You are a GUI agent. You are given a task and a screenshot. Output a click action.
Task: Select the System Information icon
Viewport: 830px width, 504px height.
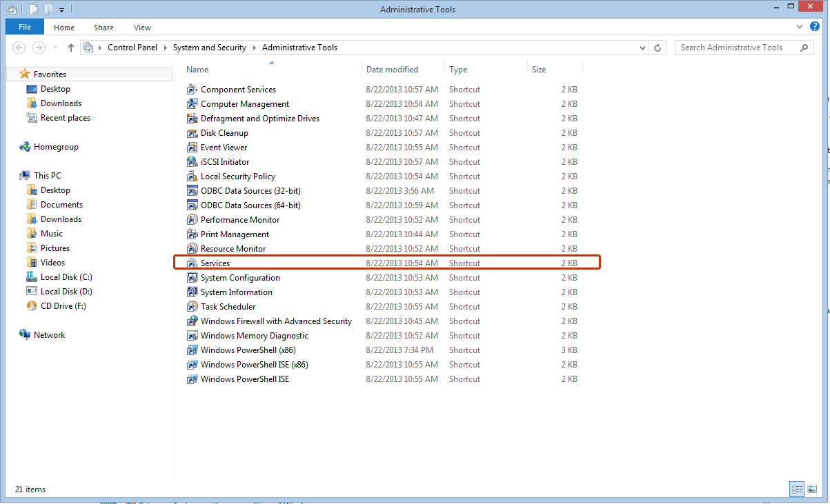tap(192, 292)
